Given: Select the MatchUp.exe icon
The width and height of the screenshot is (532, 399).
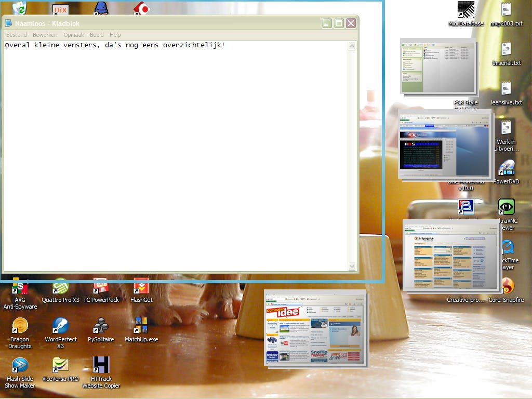Looking at the screenshot, I should click(141, 330).
